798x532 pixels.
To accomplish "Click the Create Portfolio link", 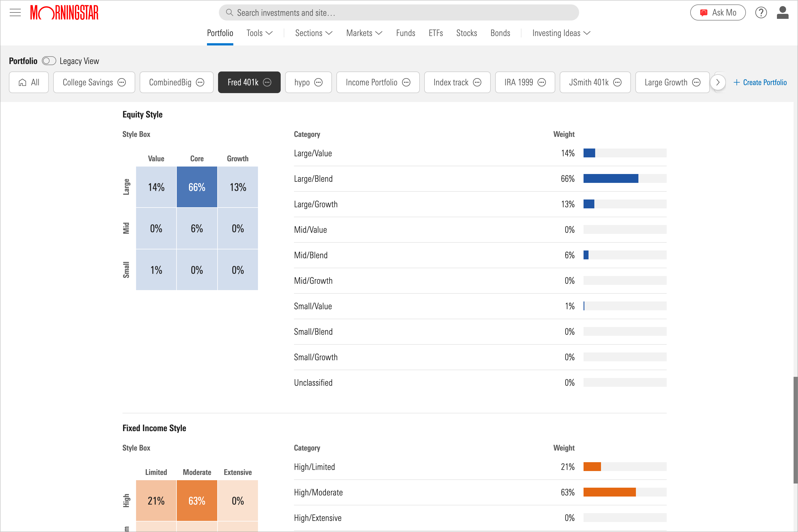I will click(x=760, y=83).
